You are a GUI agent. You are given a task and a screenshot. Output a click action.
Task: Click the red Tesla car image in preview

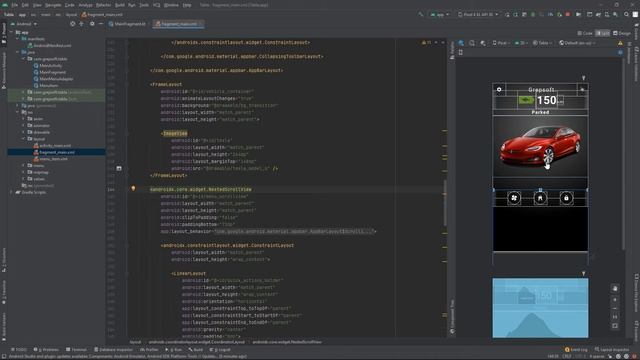tap(540, 145)
